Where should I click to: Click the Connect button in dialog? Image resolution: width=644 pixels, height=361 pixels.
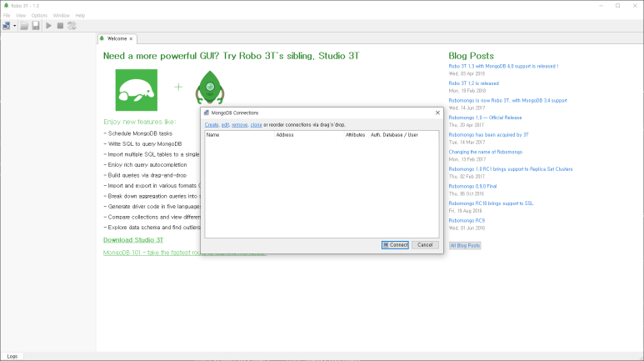click(395, 244)
